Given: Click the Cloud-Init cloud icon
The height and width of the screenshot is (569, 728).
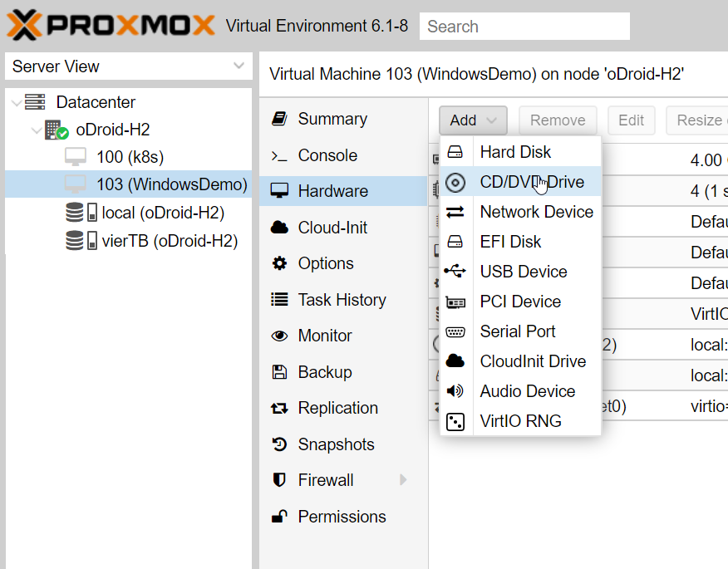Looking at the screenshot, I should click(x=279, y=228).
